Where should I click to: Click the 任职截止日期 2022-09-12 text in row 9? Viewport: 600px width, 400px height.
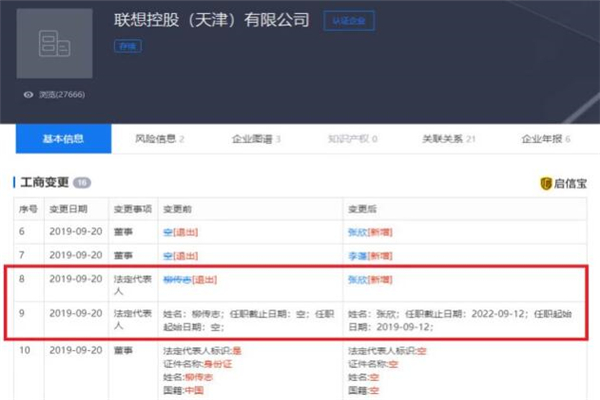(466, 314)
